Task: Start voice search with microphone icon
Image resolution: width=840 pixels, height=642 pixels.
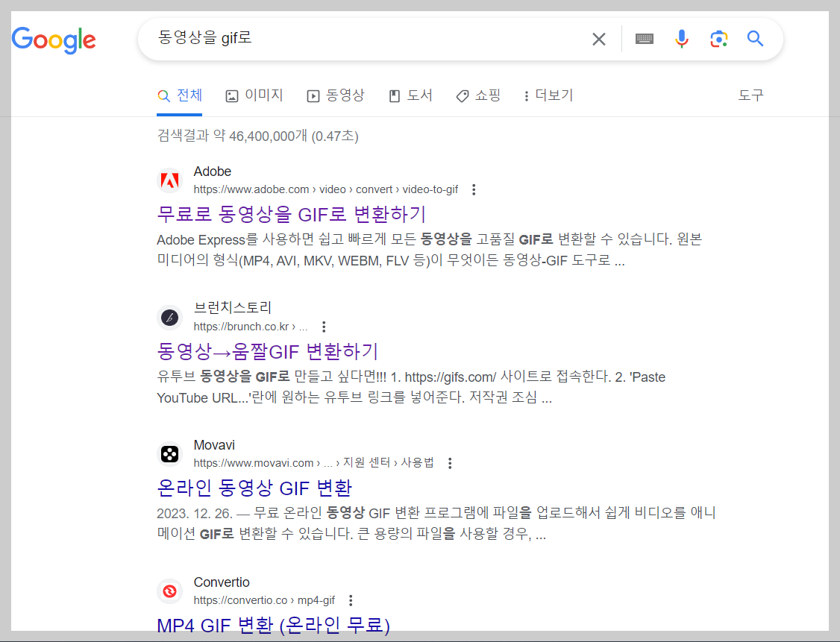Action: [681, 39]
